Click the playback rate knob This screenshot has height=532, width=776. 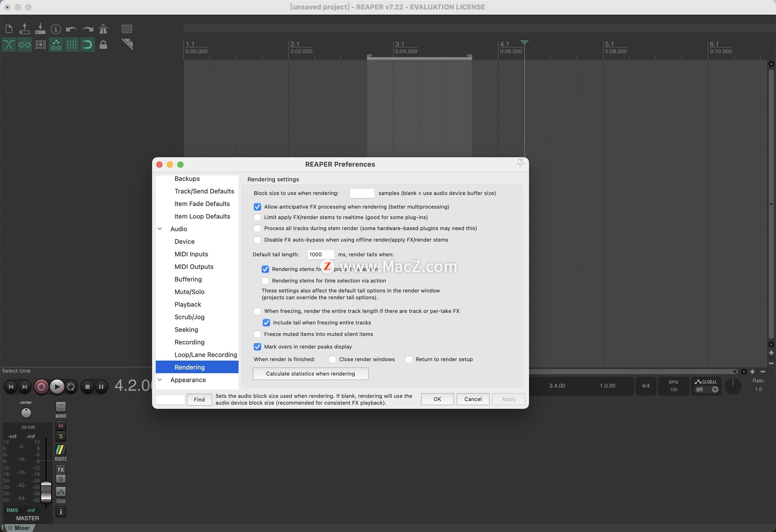tap(733, 386)
